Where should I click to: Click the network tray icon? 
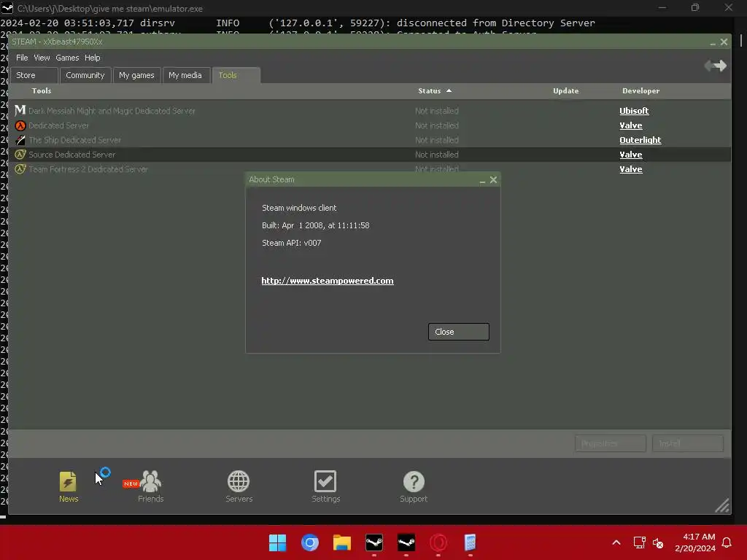pos(639,542)
